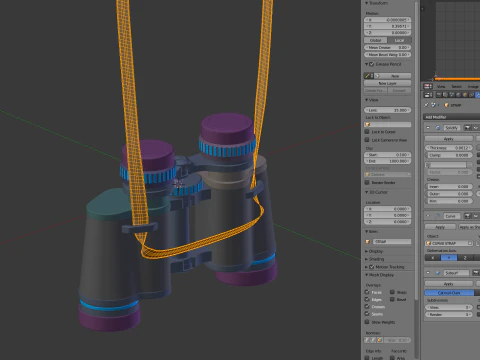Click the Clip Start value field
This screenshot has height=360, width=480.
tap(388, 155)
